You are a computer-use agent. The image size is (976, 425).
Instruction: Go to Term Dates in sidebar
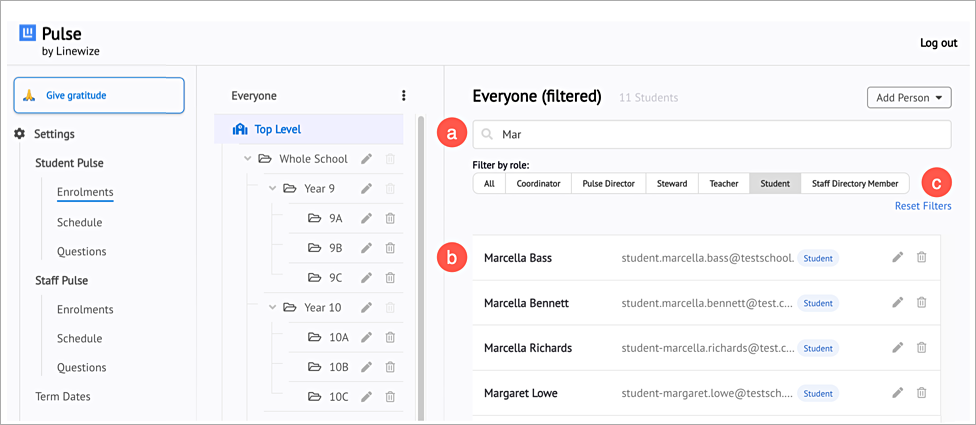(63, 396)
